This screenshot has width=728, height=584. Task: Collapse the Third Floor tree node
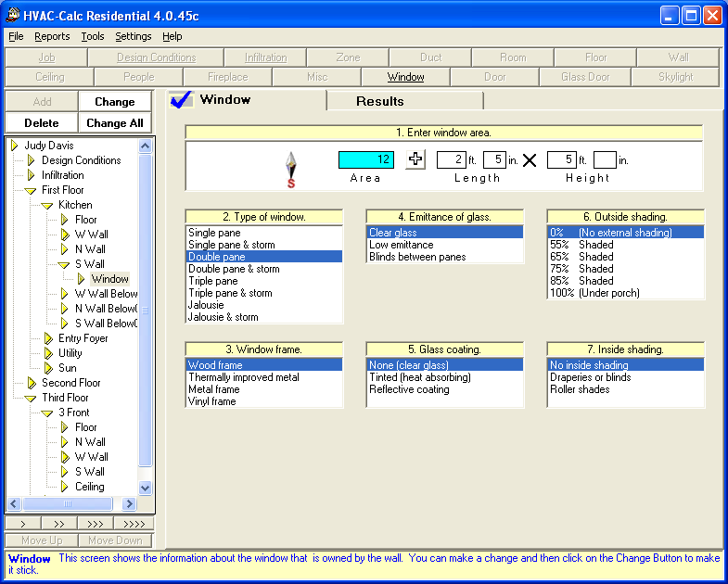click(31, 398)
